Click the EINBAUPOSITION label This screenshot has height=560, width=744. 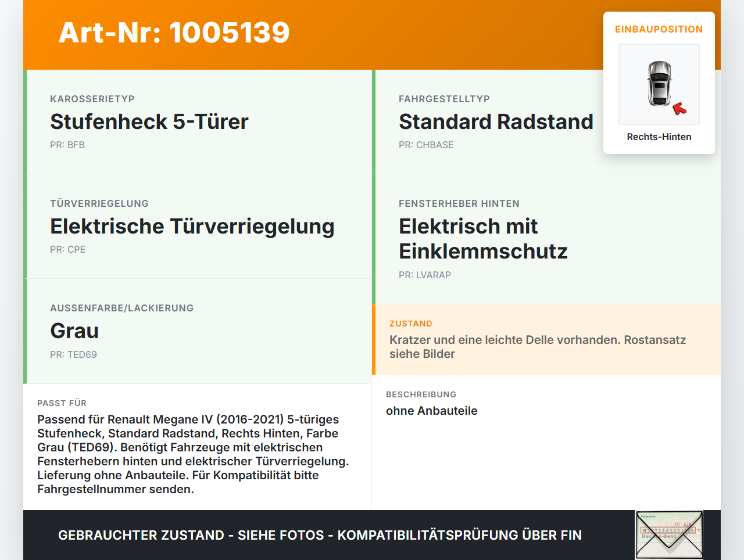tap(659, 29)
